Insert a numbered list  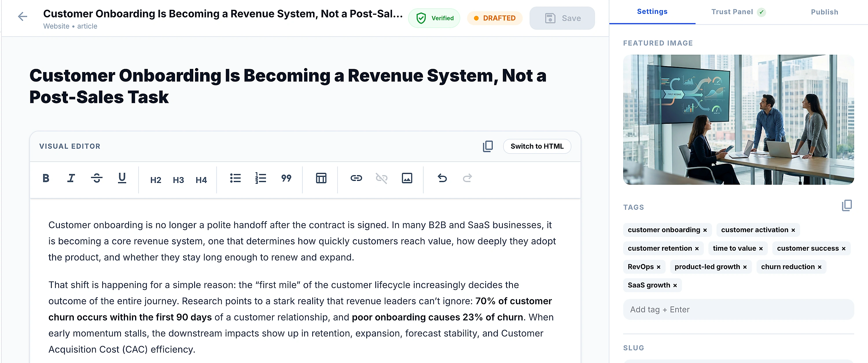pyautogui.click(x=260, y=178)
